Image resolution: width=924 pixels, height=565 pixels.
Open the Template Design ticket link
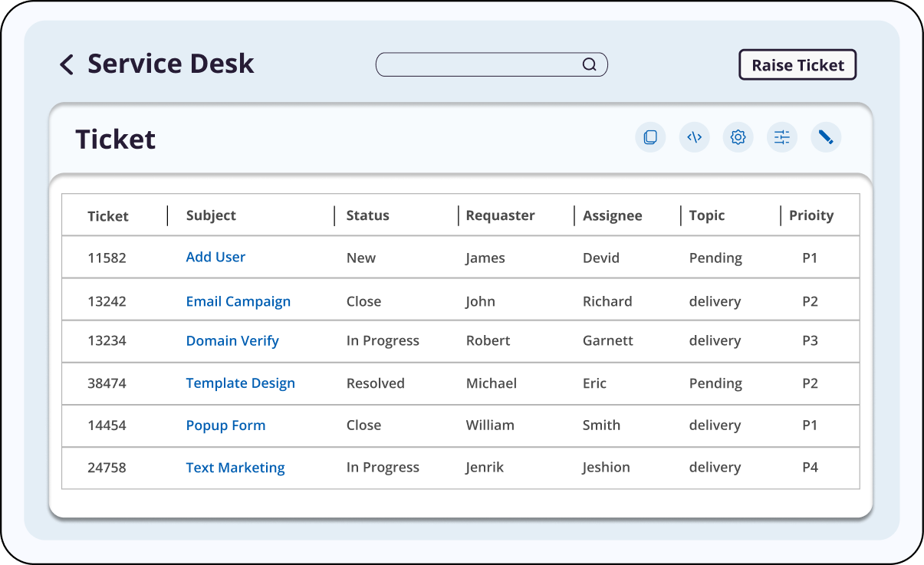click(x=240, y=383)
